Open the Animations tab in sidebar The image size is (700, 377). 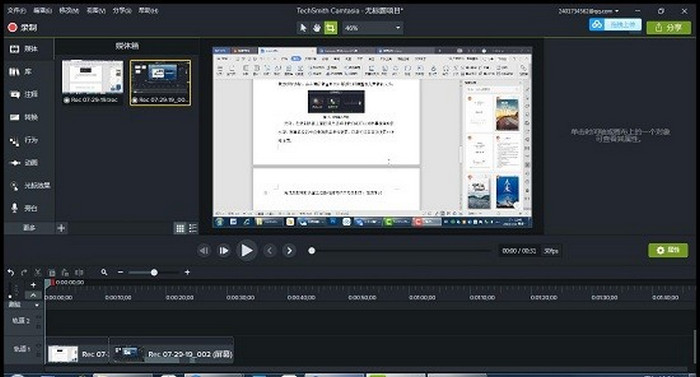pyautogui.click(x=29, y=163)
